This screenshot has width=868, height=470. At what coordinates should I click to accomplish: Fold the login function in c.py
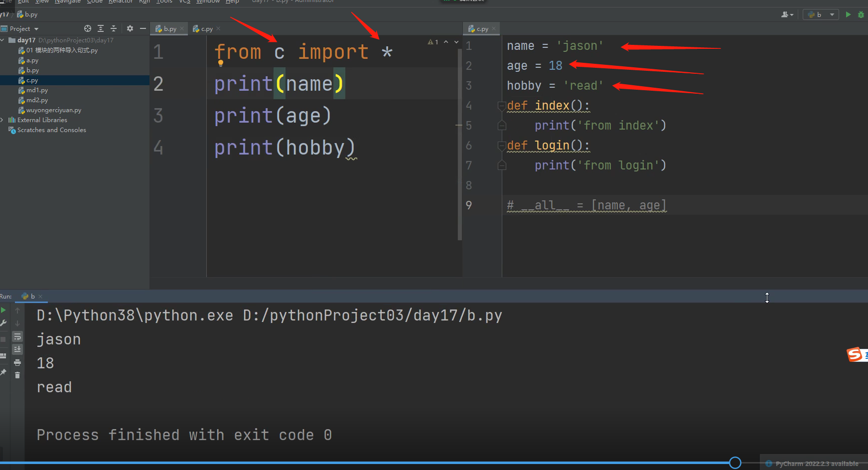click(502, 146)
